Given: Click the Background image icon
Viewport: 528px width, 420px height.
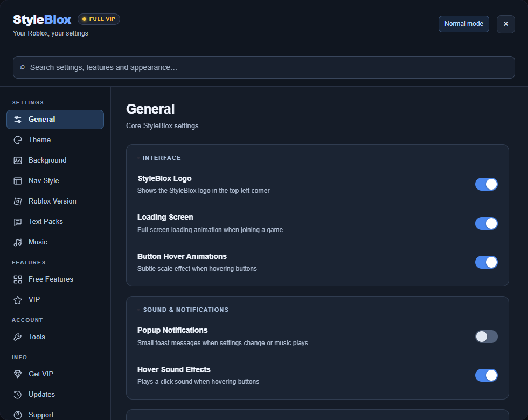Looking at the screenshot, I should pyautogui.click(x=18, y=160).
